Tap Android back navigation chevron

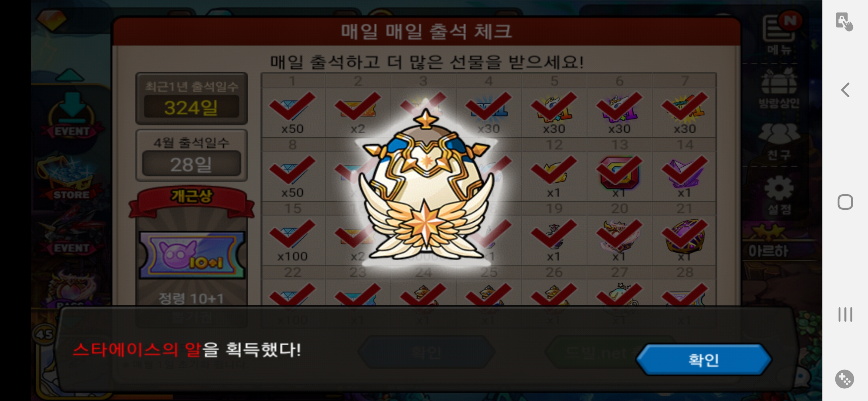click(x=845, y=90)
